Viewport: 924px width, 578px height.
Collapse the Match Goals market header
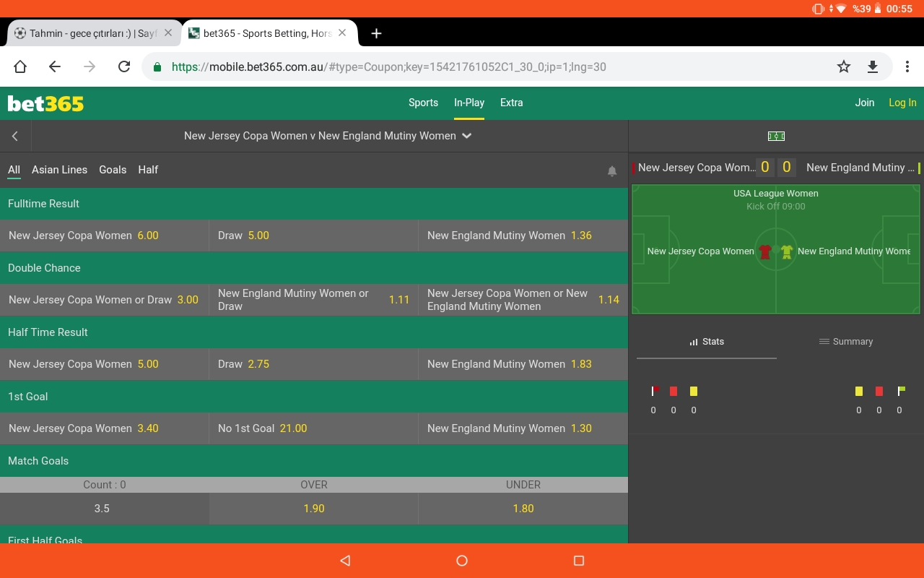point(314,461)
